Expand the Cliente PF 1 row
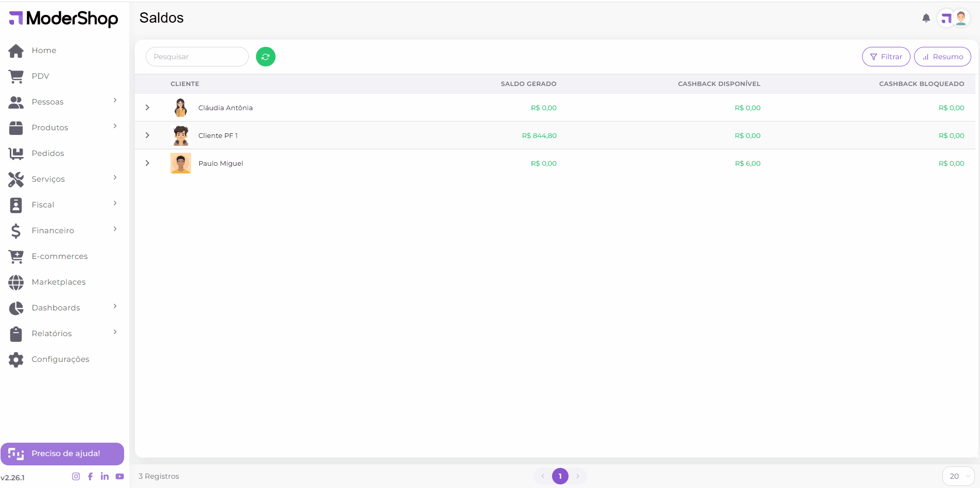Image resolution: width=980 pixels, height=488 pixels. (147, 135)
